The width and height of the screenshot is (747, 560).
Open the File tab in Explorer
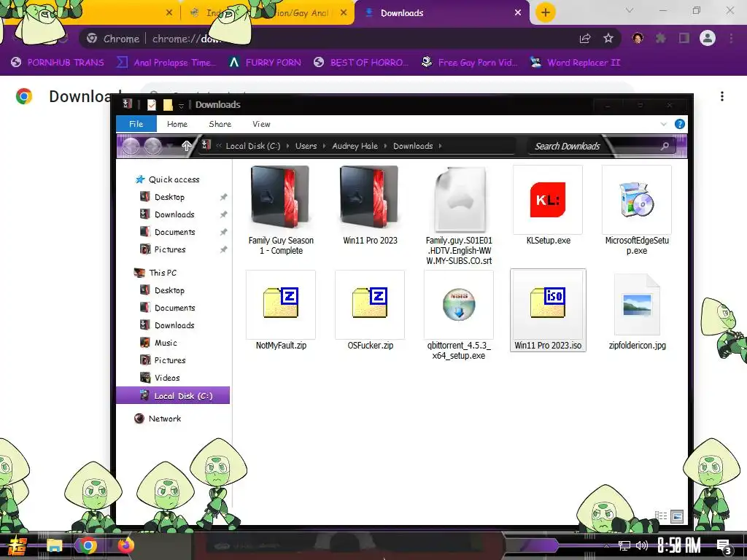136,124
